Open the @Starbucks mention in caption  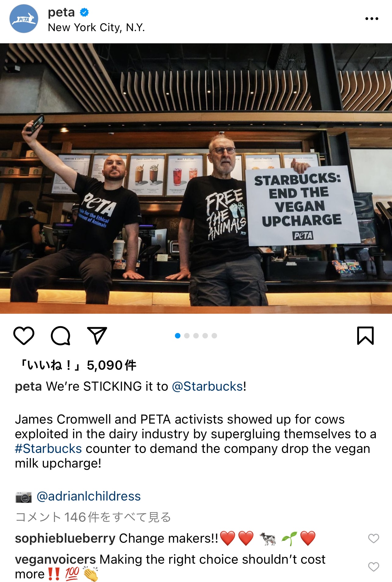208,386
